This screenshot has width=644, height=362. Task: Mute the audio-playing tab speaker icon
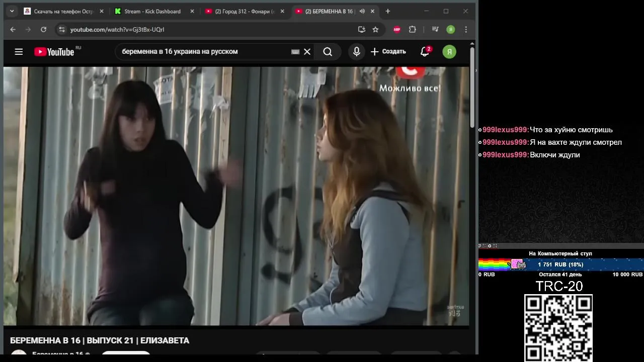pyautogui.click(x=362, y=11)
